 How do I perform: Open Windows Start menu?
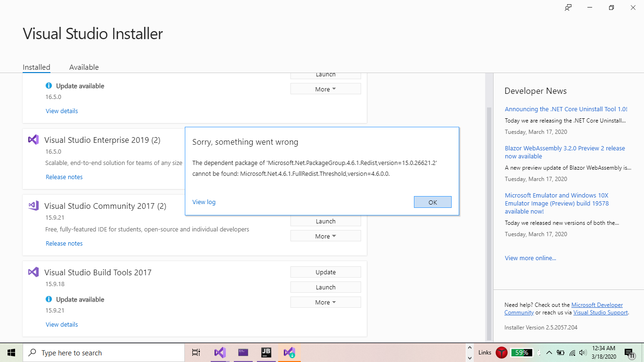11,353
